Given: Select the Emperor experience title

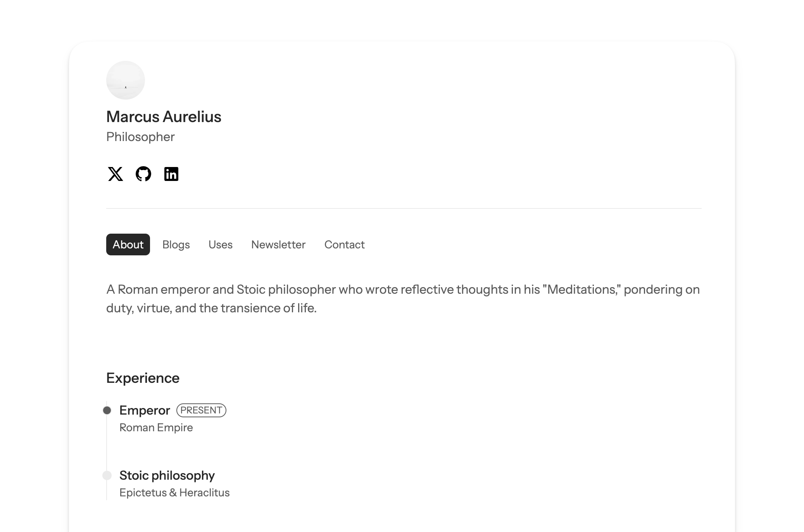Looking at the screenshot, I should 145,410.
